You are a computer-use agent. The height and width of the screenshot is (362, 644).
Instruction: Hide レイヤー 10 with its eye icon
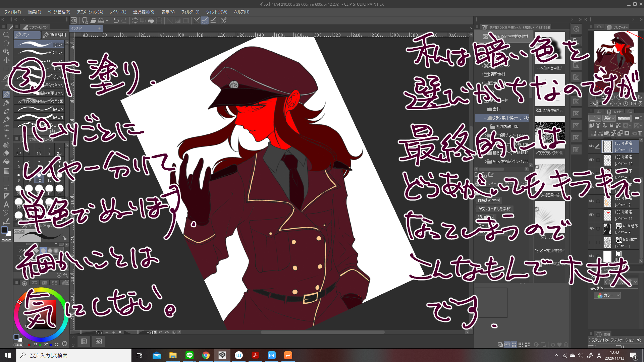pyautogui.click(x=591, y=160)
